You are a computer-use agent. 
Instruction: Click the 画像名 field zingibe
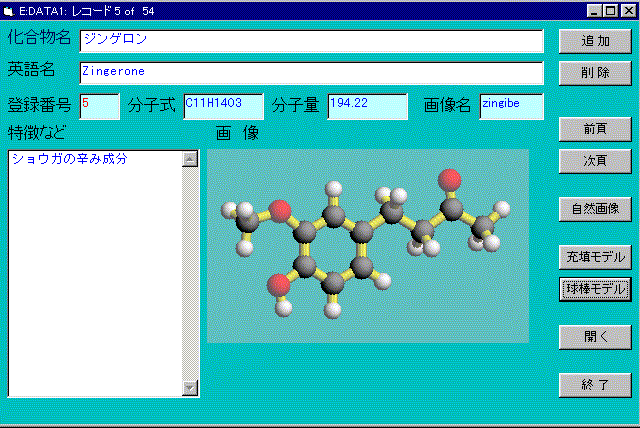tap(511, 106)
